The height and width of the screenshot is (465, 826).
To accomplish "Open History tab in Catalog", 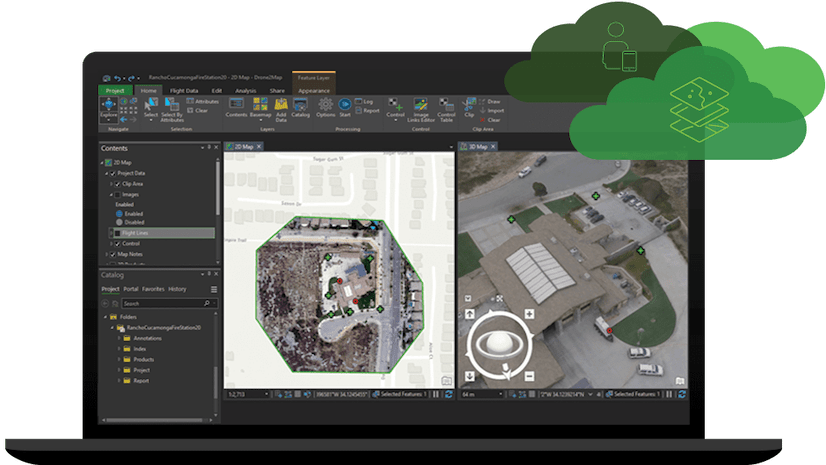I will tap(177, 289).
